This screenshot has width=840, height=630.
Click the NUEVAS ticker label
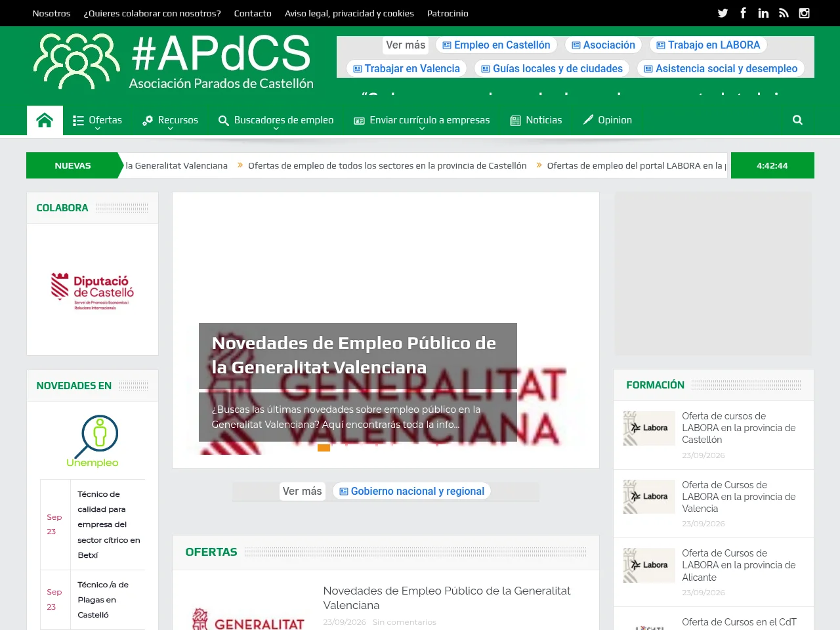pyautogui.click(x=73, y=165)
